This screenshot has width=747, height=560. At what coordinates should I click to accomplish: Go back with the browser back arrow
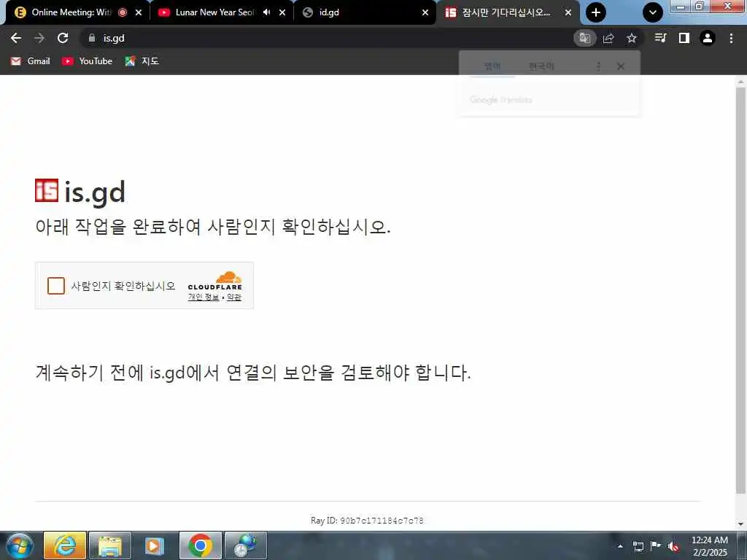click(x=16, y=38)
